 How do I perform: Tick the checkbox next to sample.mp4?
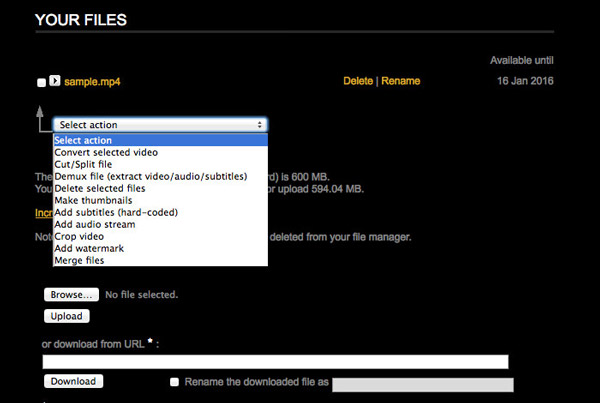(41, 82)
